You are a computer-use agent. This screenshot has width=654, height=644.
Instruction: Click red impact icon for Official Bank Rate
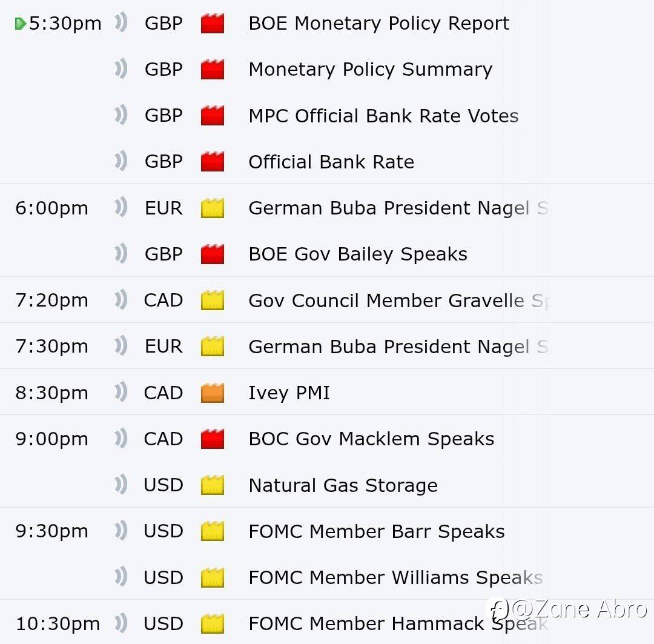click(x=213, y=162)
